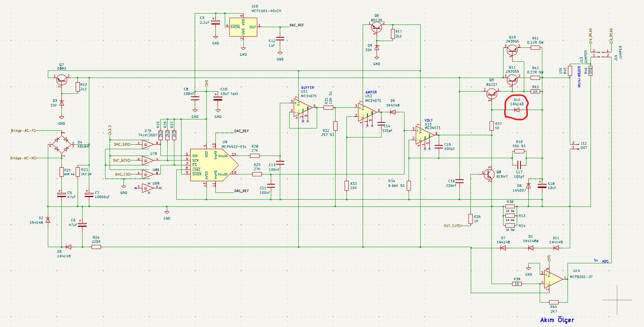
Task: Click resistor R34 8.66K
Action: coord(409,186)
